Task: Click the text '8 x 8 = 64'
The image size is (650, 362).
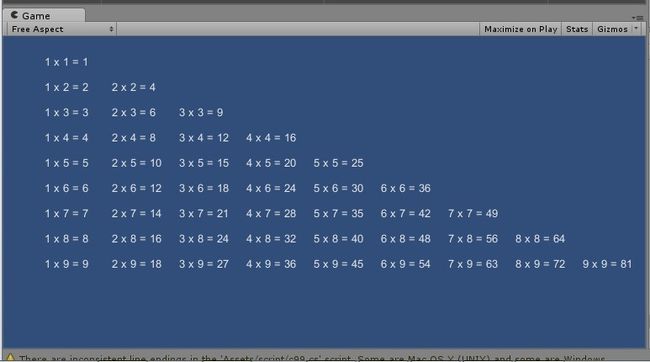Action: click(540, 239)
